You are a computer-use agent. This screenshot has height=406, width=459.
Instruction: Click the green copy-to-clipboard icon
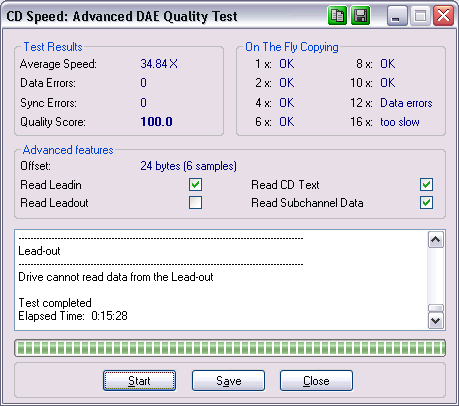(x=337, y=16)
